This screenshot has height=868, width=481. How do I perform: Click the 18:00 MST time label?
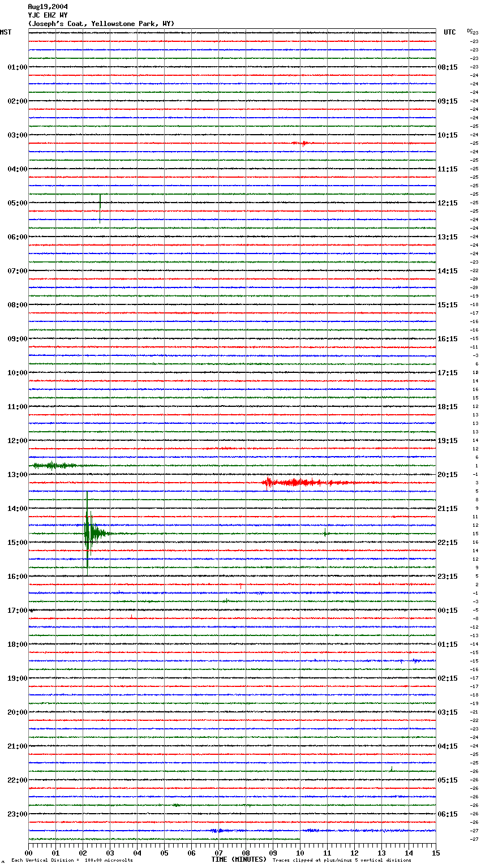(18, 644)
